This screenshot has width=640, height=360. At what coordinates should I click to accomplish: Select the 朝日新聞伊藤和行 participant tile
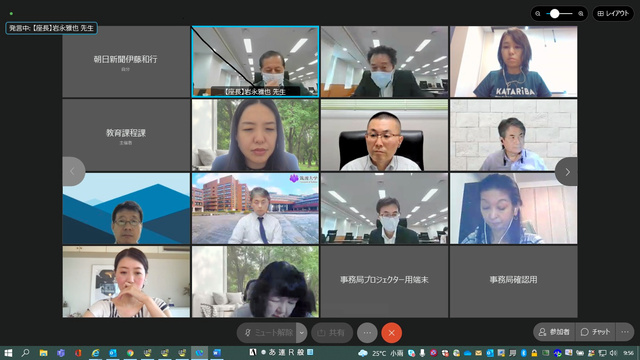(126, 62)
